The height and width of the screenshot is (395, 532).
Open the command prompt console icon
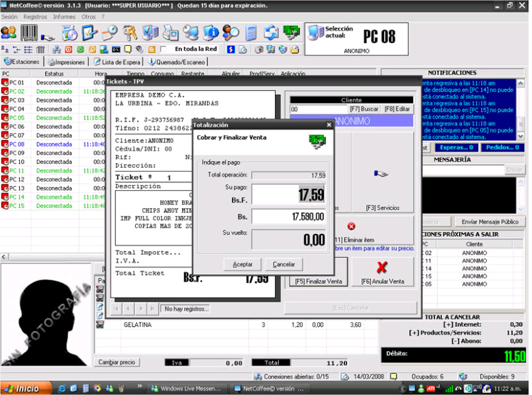(x=116, y=50)
